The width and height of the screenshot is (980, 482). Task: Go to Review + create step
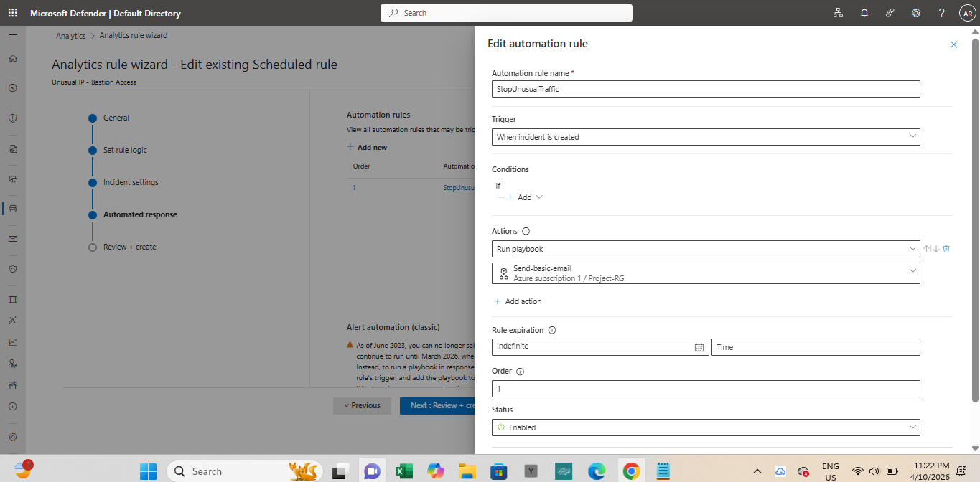tap(130, 247)
